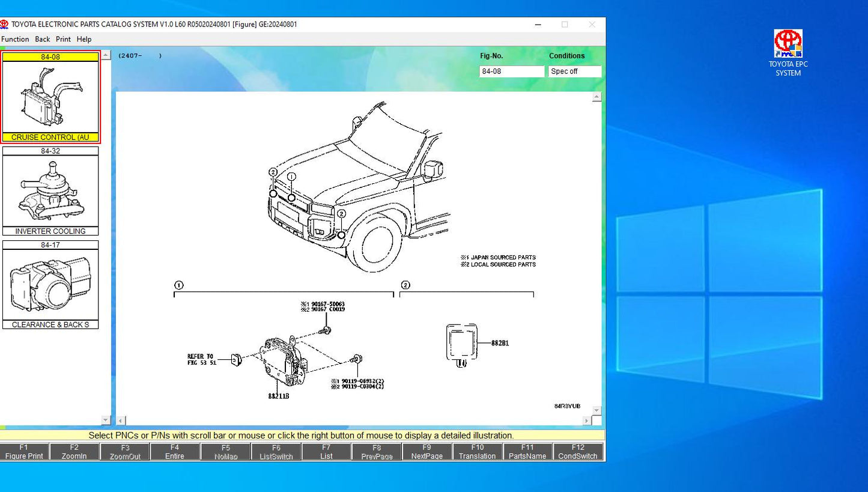Click F11 PartsName
868x492 pixels.
click(x=527, y=451)
